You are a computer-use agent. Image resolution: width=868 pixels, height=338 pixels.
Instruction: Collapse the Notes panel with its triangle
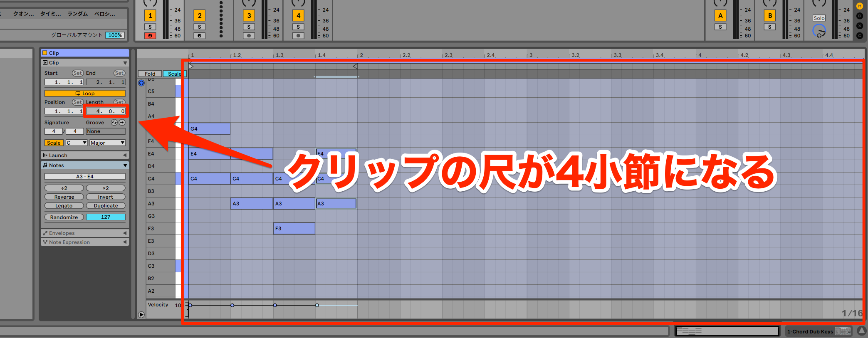(125, 165)
